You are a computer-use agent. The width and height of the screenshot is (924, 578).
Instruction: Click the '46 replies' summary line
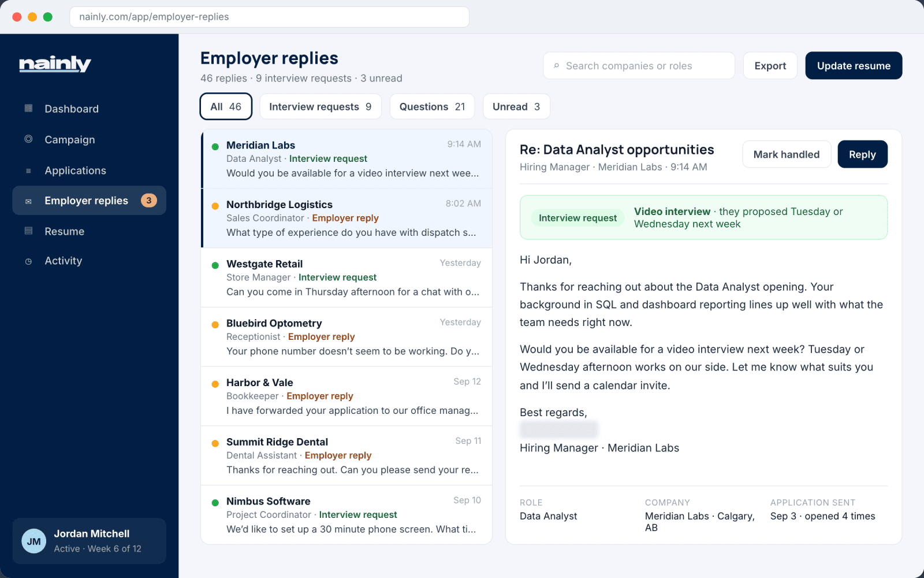(x=301, y=78)
